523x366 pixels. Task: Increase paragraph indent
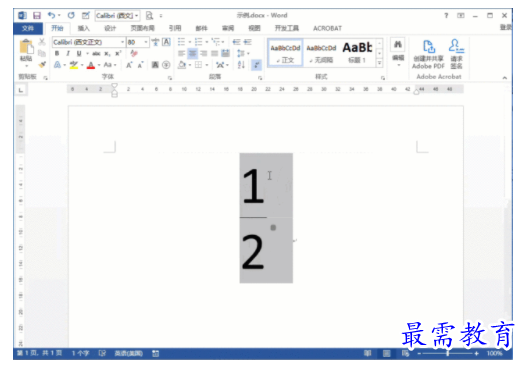(x=248, y=42)
